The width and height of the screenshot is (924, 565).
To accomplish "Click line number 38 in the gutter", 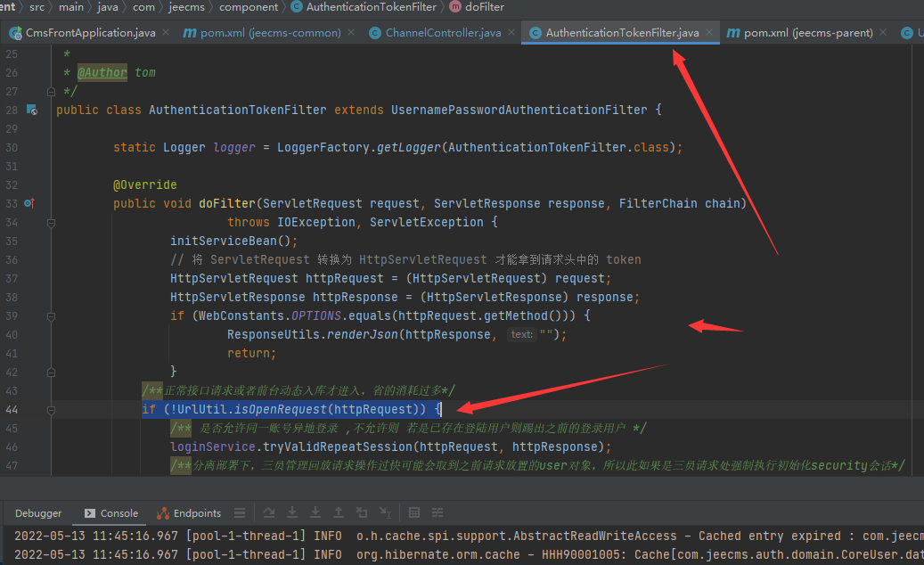I will coord(12,297).
